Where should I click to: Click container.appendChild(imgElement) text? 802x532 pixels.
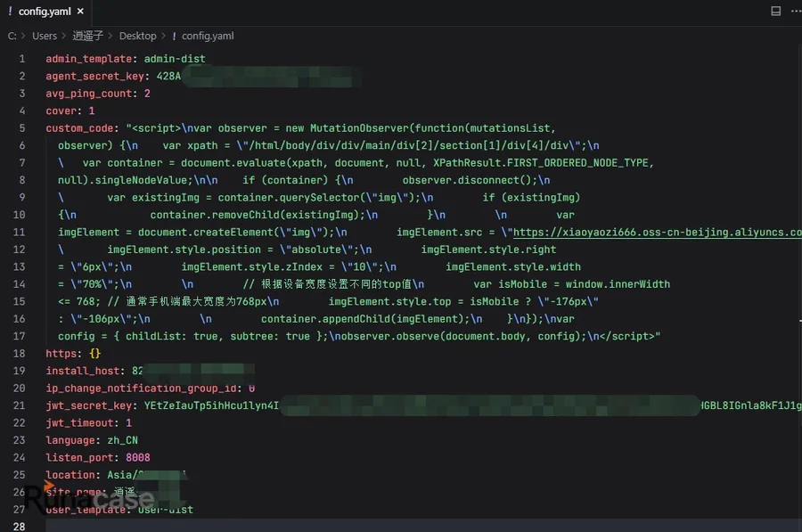click(x=362, y=319)
